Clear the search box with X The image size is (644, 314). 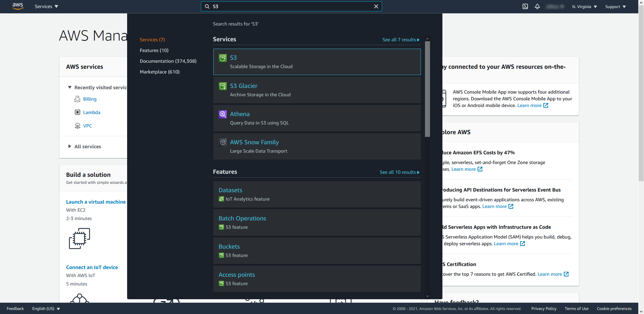(x=376, y=6)
